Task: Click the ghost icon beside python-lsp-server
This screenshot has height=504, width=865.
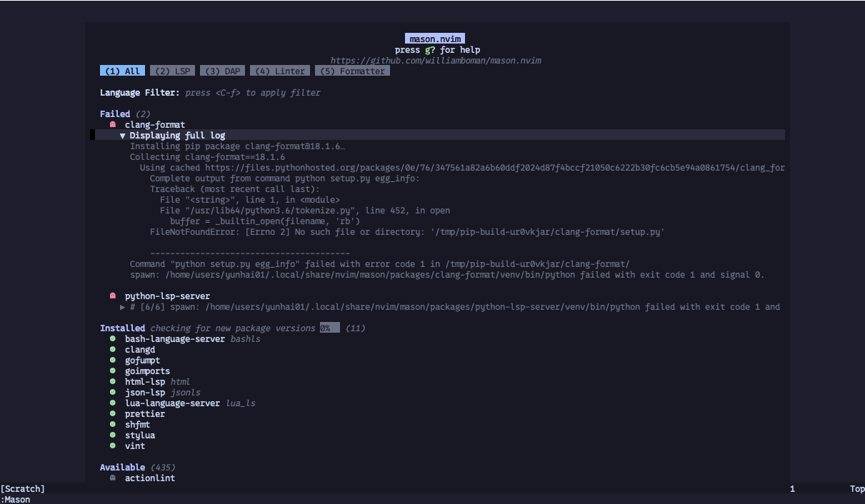Action: click(113, 296)
